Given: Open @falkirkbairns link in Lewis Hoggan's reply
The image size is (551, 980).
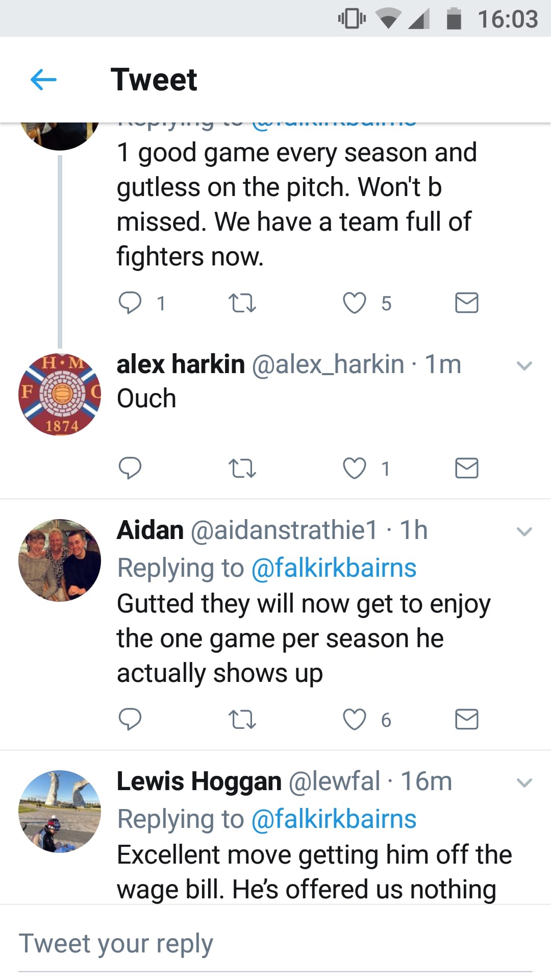Looking at the screenshot, I should pos(334,819).
